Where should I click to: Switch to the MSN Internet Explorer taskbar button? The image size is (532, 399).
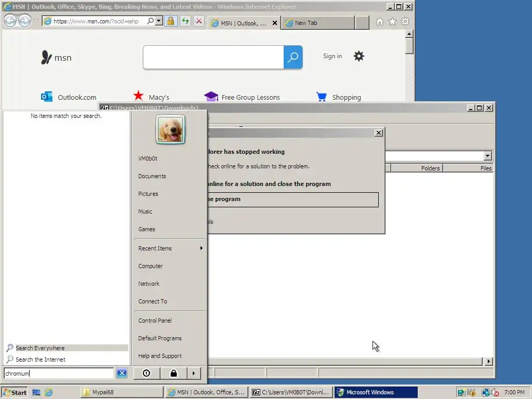point(207,392)
